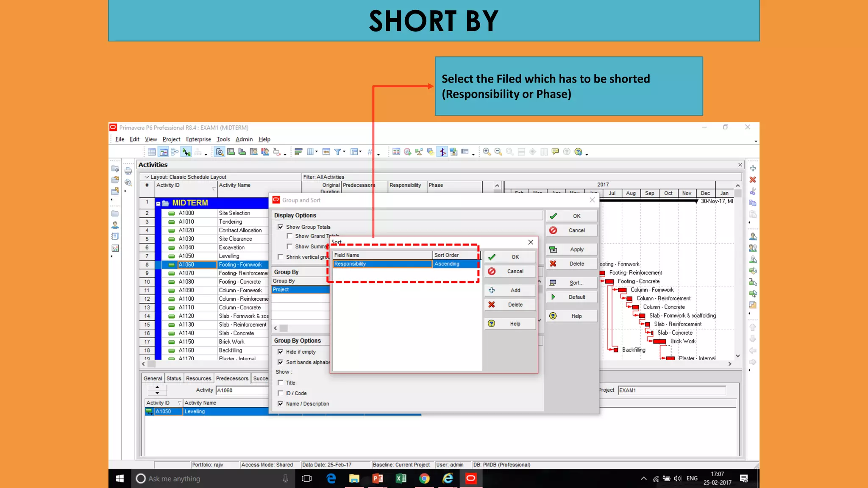Click the Activity Network toolbar icon

pyautogui.click(x=174, y=152)
